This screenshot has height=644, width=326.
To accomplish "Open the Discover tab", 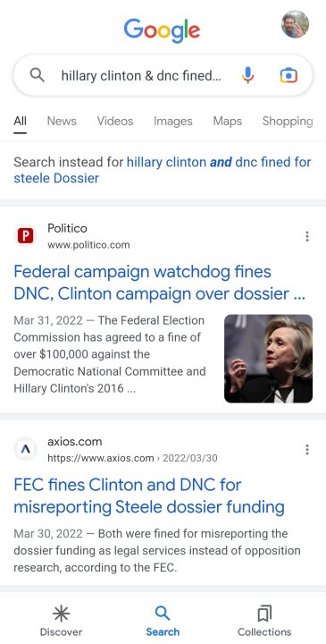I will tap(61, 621).
